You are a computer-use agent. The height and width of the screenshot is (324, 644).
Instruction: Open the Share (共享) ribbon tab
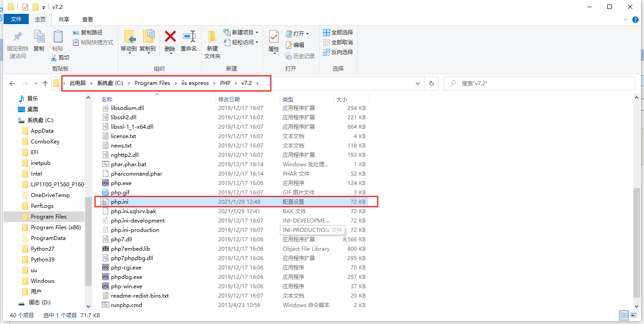[x=64, y=19]
